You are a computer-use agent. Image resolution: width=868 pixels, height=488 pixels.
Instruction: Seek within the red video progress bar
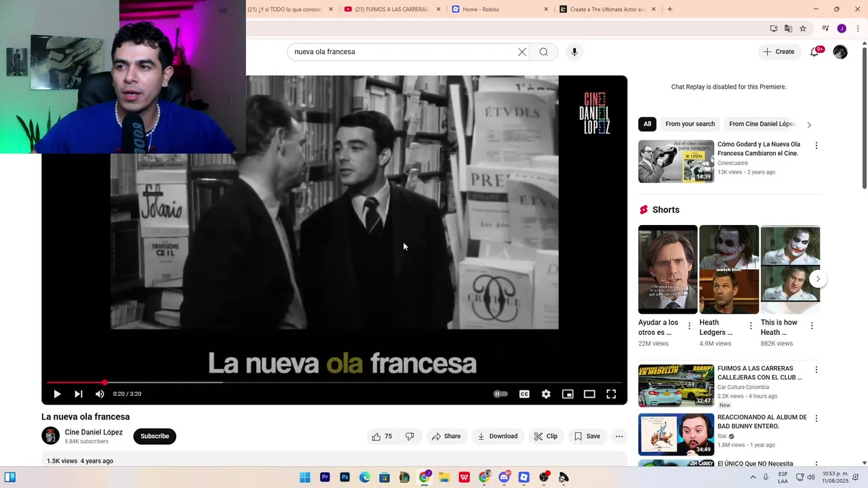(334, 382)
